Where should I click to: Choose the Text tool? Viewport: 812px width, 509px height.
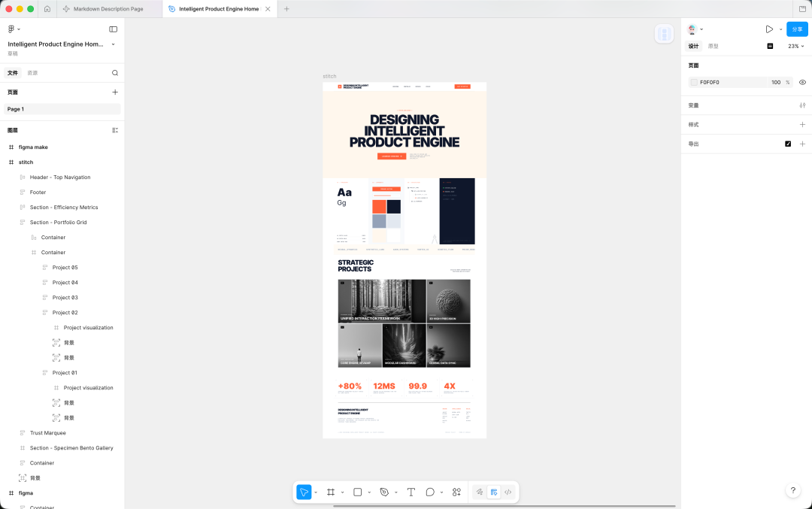pyautogui.click(x=411, y=492)
